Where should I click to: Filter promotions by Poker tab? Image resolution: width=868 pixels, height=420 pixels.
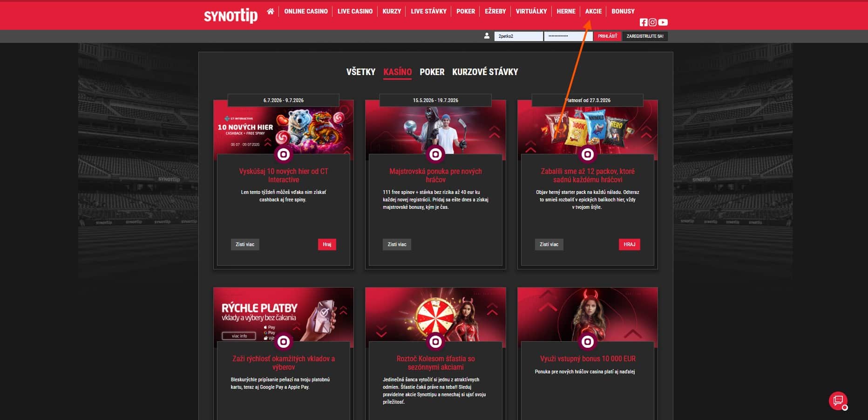click(432, 72)
